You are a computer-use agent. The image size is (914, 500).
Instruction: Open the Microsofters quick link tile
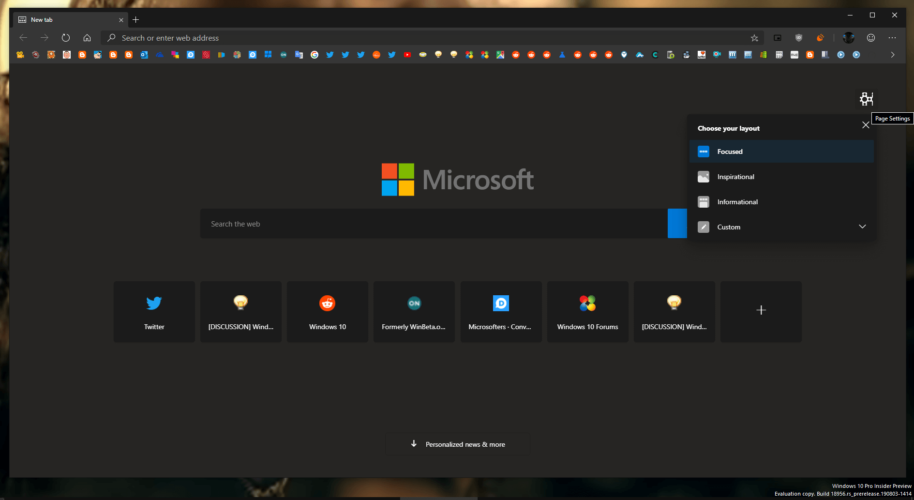click(x=501, y=311)
